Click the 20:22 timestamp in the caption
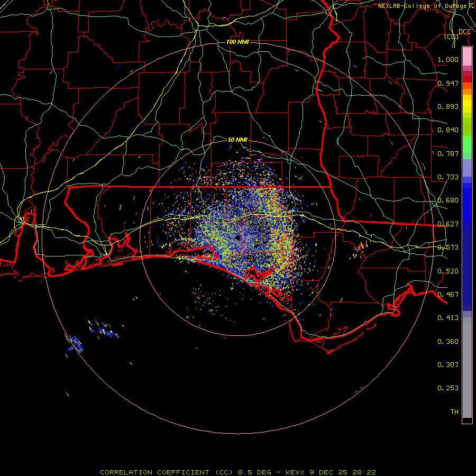 coord(364,472)
